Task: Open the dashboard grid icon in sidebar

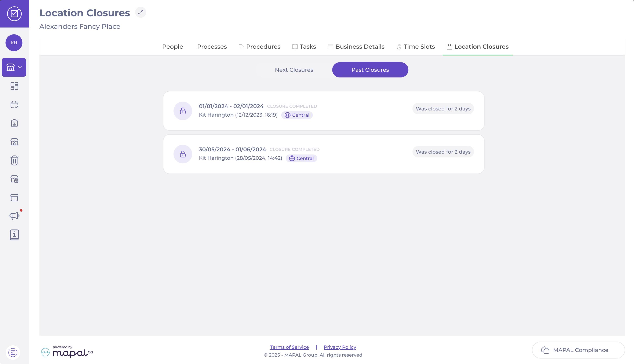Action: (x=14, y=86)
